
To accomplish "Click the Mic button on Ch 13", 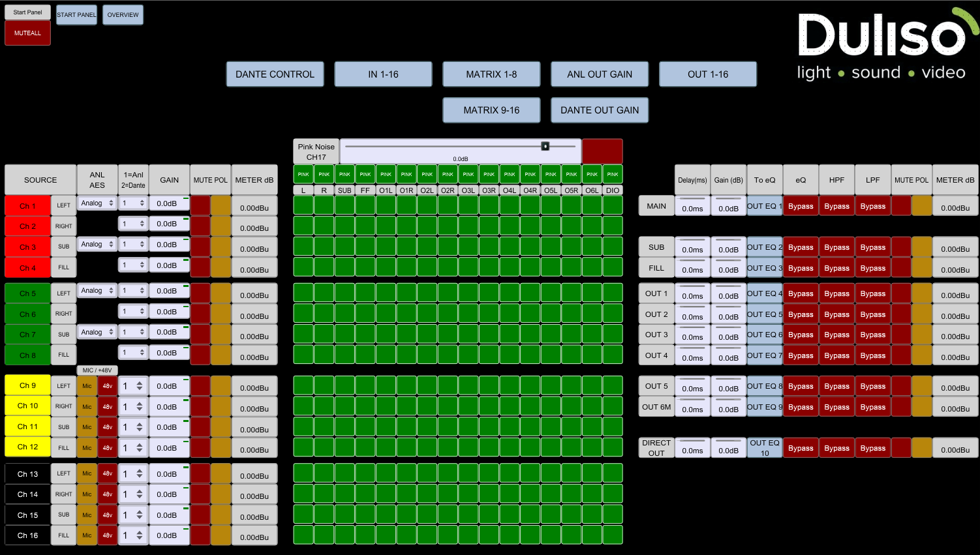I will [87, 473].
